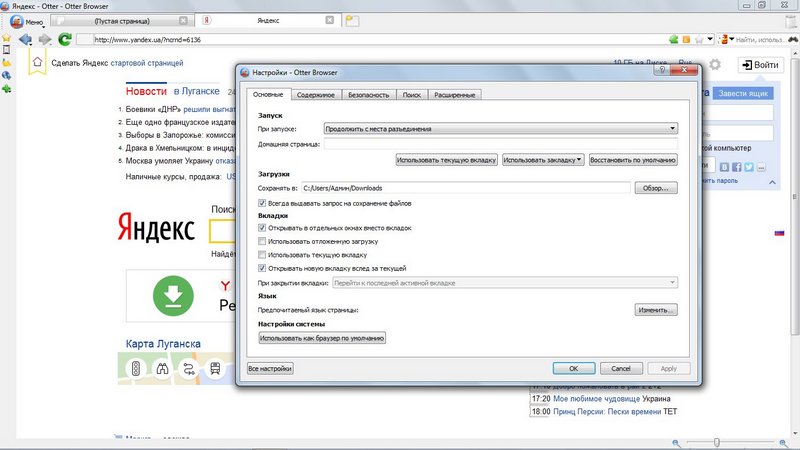The image size is (800, 450).
Task: Click route icon on Luhansk map
Action: (x=189, y=368)
